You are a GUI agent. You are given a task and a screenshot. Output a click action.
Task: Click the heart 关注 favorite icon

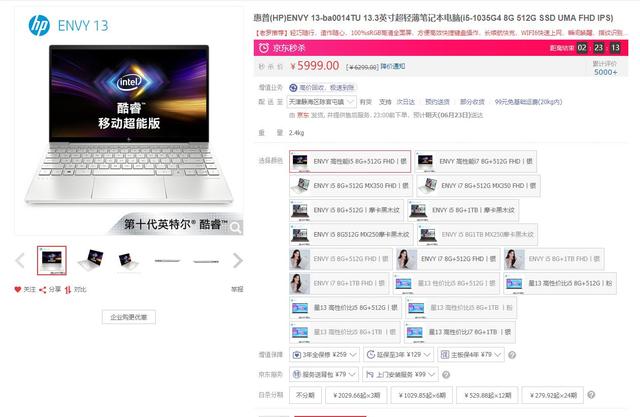coord(17,289)
